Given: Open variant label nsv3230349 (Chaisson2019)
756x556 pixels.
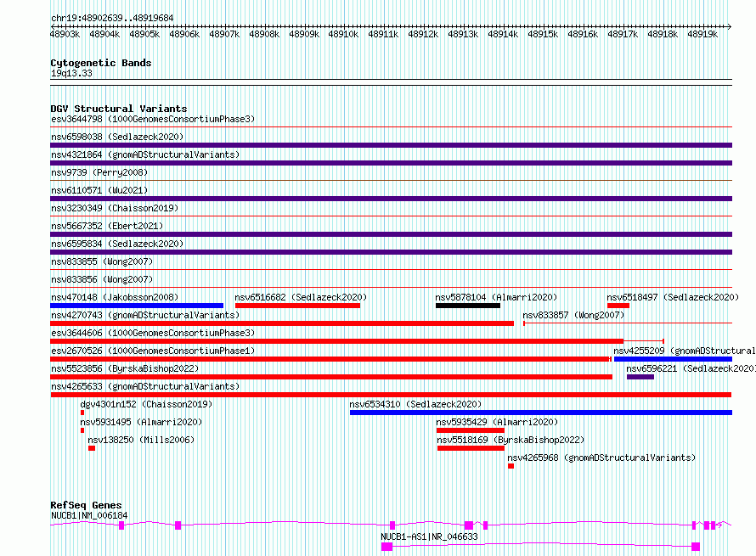Looking at the screenshot, I should 115,208.
